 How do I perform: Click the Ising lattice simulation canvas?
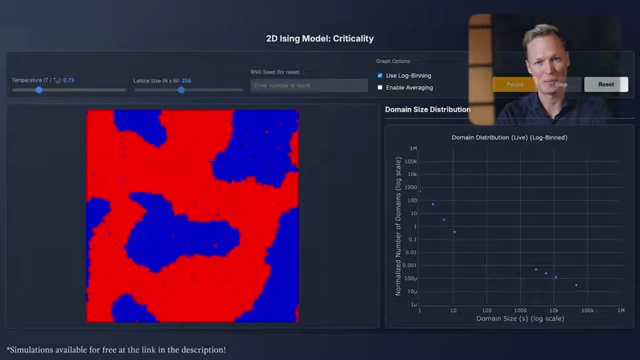(x=193, y=216)
